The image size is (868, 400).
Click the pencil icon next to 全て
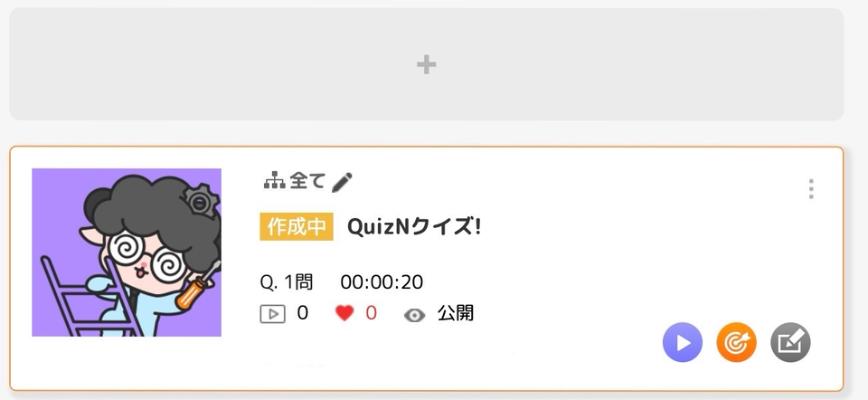(342, 182)
